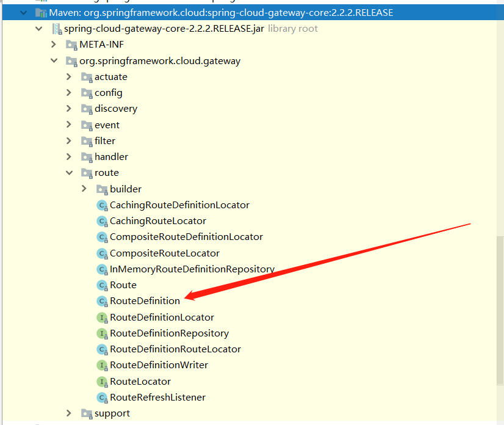Click the RouteDefinitionLocator interface icon

(x=103, y=318)
